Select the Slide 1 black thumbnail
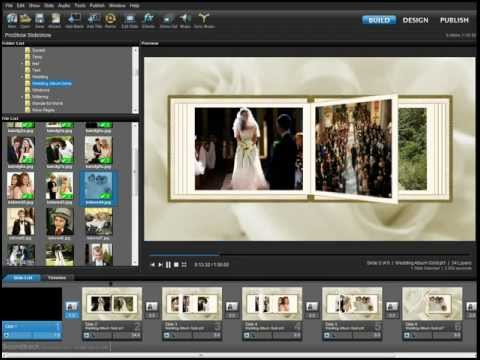The height and width of the screenshot is (360, 480). pyautogui.click(x=32, y=304)
